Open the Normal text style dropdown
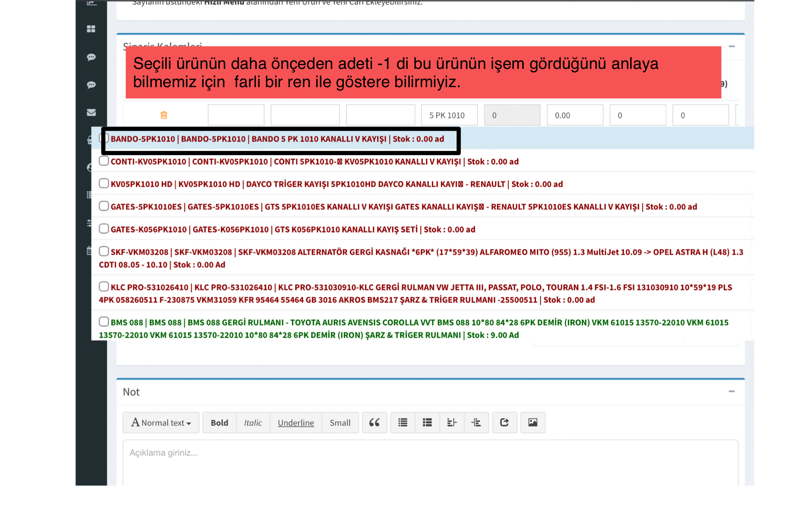 [161, 422]
